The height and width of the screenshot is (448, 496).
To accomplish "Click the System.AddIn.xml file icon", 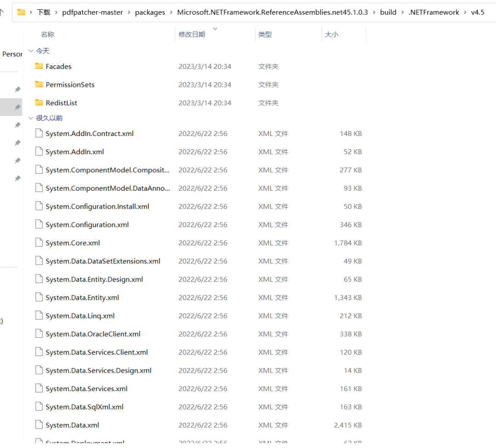I will 39,152.
